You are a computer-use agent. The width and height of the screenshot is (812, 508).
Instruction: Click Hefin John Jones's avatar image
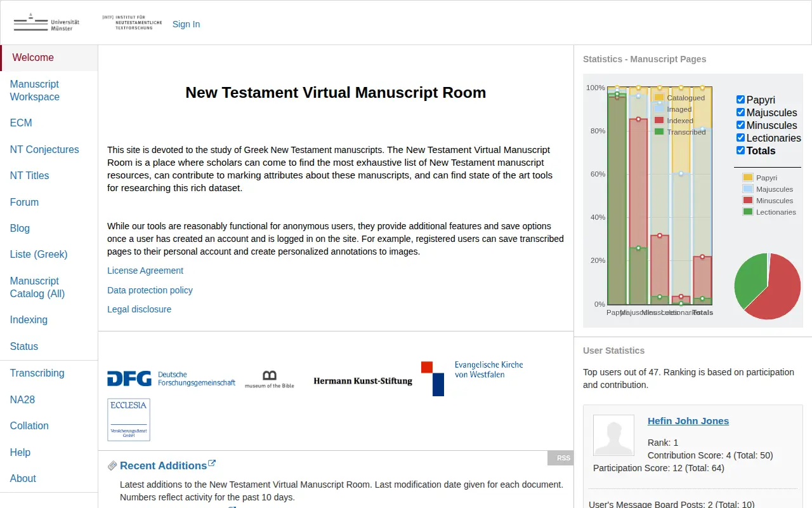[x=613, y=436]
